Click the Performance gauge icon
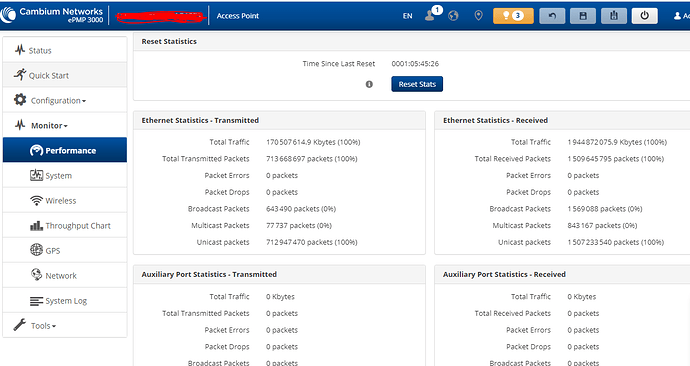This screenshot has width=690, height=366. 36,150
